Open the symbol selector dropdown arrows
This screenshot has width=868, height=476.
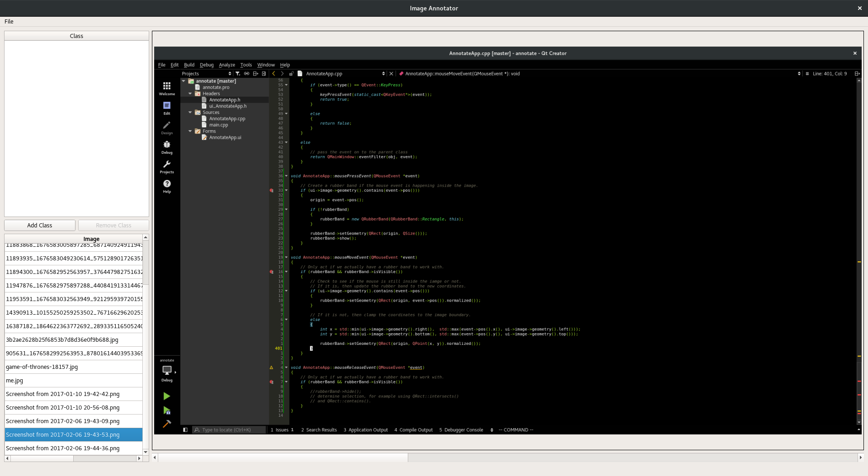pos(799,74)
